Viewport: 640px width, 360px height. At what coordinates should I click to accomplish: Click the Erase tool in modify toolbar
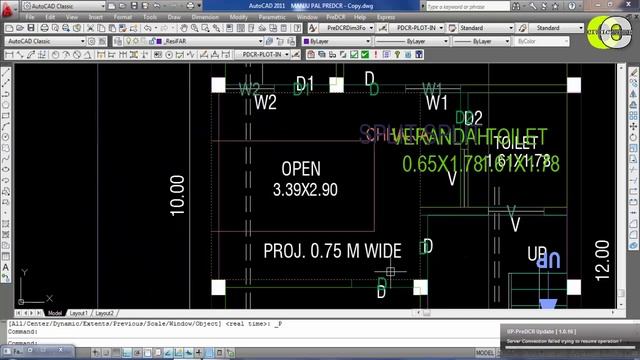click(x=633, y=73)
